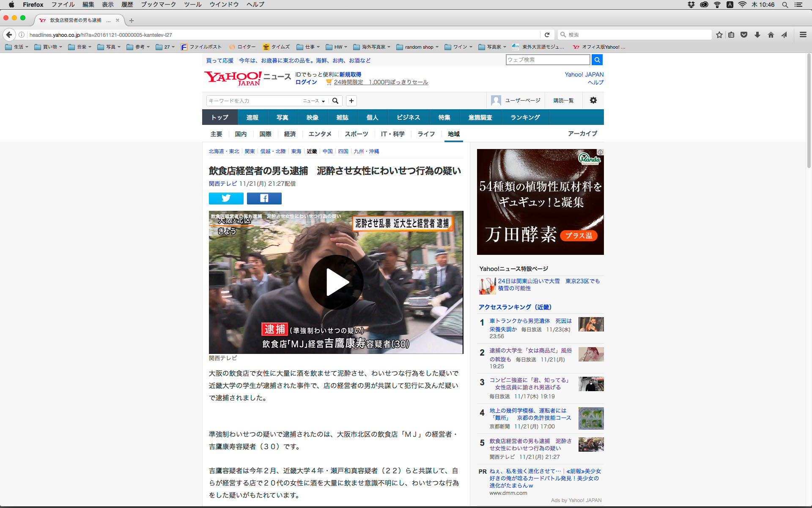This screenshot has height=508, width=812.
Task: Go to the Firefox home icon
Action: pyautogui.click(x=771, y=35)
